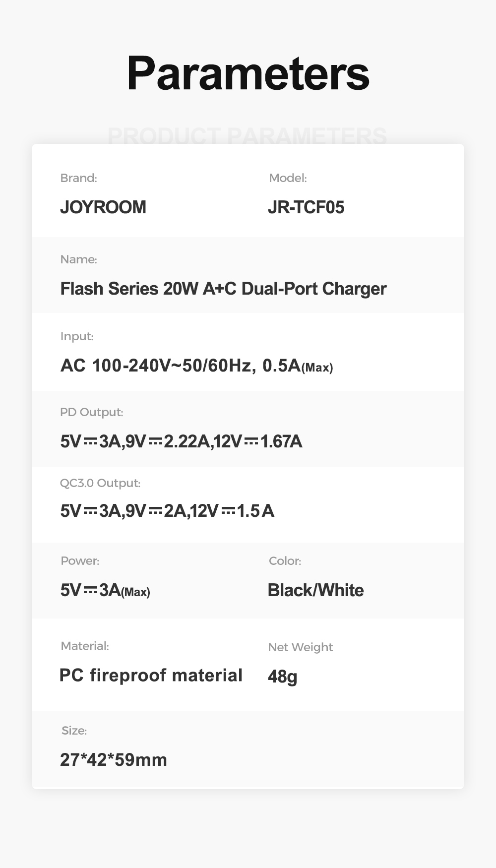Click the Parameters heading
Viewport: 496px width, 868px height.
[248, 73]
